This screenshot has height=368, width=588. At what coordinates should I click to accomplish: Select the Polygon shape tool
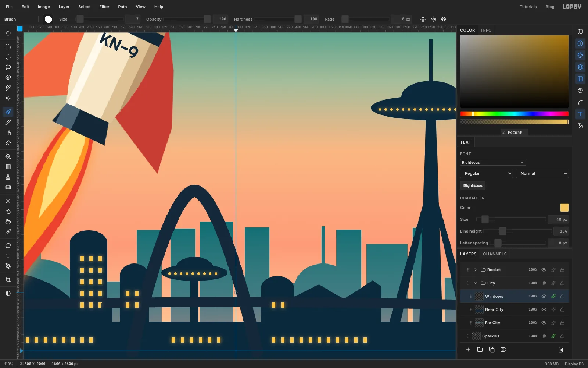(8, 245)
